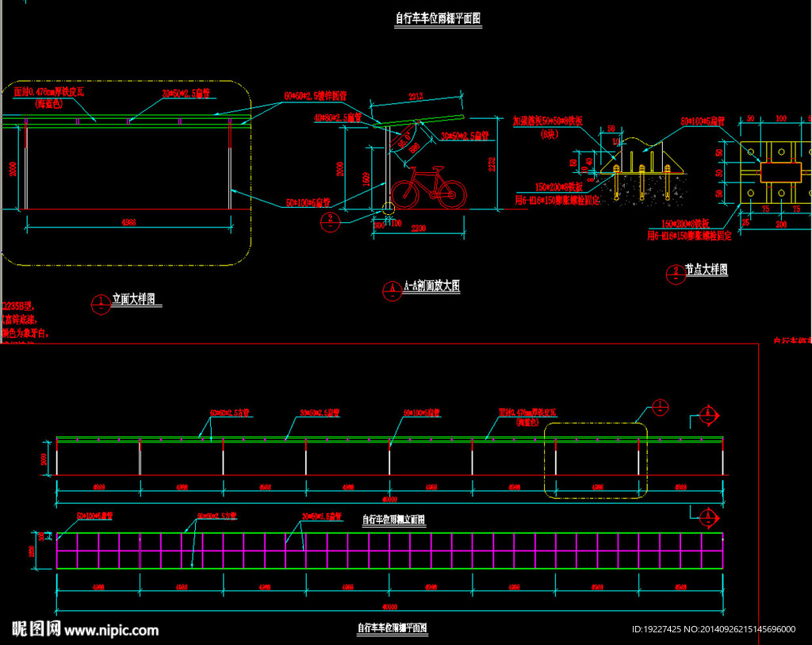Viewport: 812px width, 645px height.
Task: Click detail callout circle 1 above yellow box
Action: (x=660, y=408)
